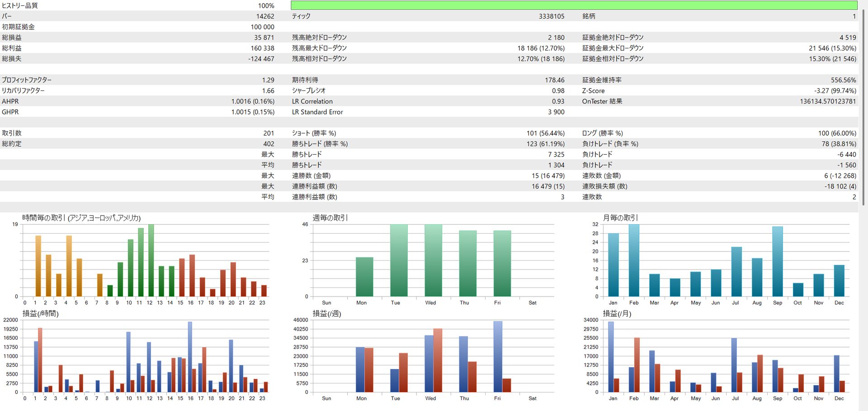Click the Mon bar in 週毎の取引 chart

point(364,277)
